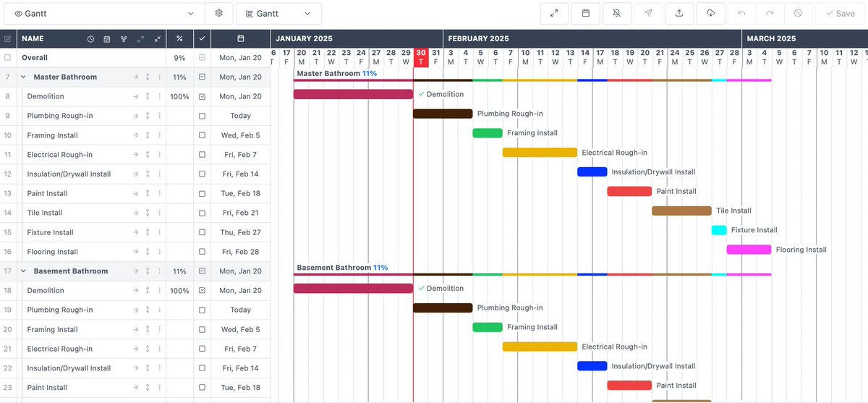
Task: Click the Basement Bathroom 11% summary label in chart
Action: coord(342,267)
